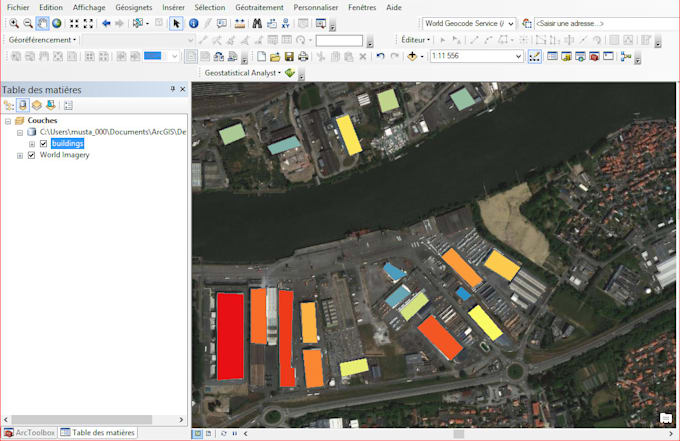680x441 pixels.
Task: Open table of contents Options icon
Action: click(x=68, y=105)
